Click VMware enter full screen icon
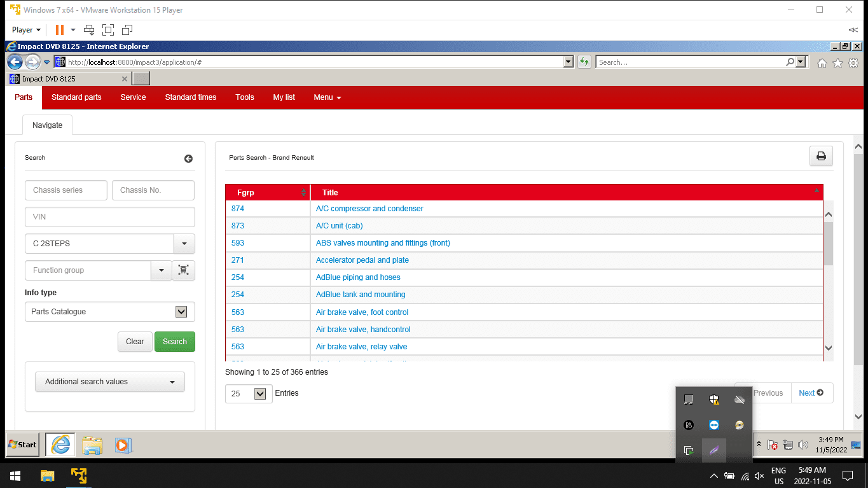This screenshot has height=488, width=868. [x=108, y=30]
